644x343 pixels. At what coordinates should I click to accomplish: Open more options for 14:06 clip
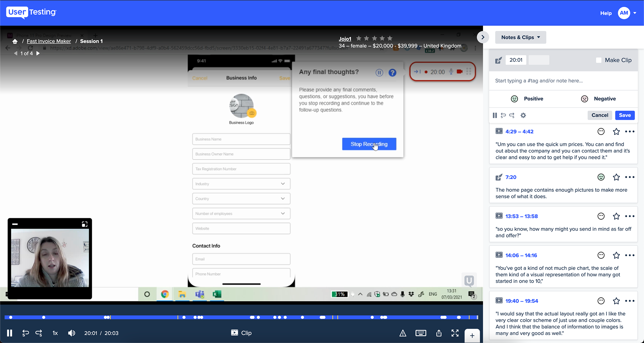pyautogui.click(x=630, y=255)
